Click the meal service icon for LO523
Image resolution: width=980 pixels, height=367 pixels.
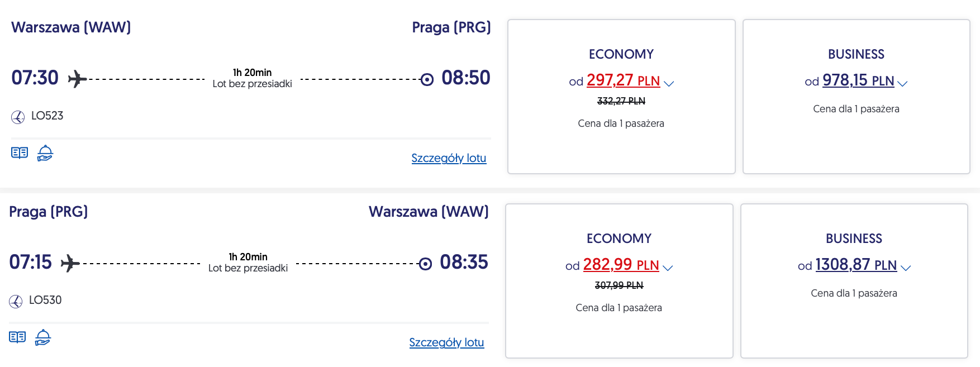(45, 153)
